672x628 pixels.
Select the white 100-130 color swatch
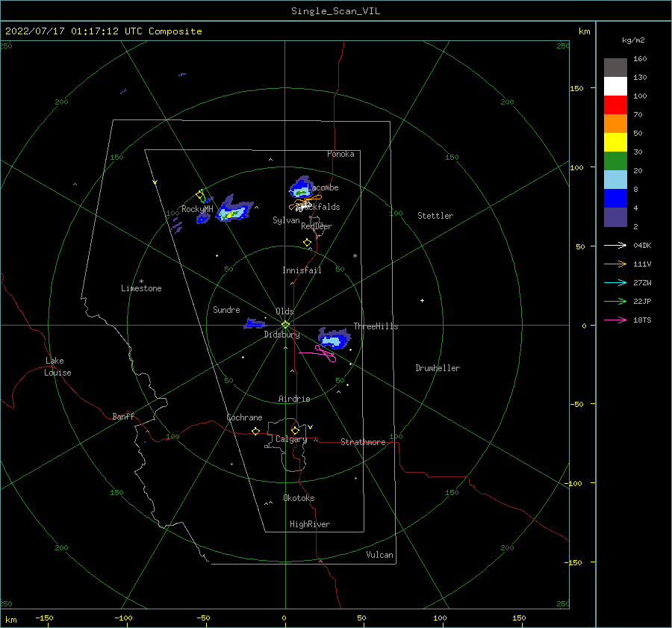click(615, 87)
